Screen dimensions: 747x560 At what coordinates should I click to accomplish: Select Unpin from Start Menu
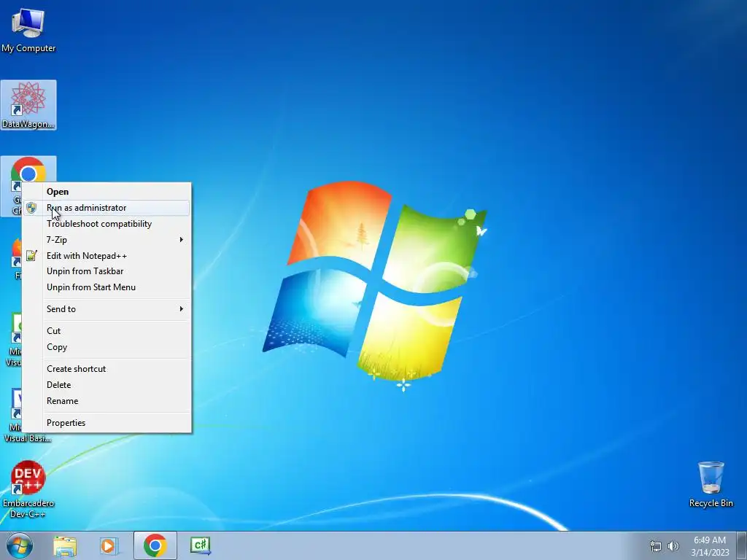[107, 287]
